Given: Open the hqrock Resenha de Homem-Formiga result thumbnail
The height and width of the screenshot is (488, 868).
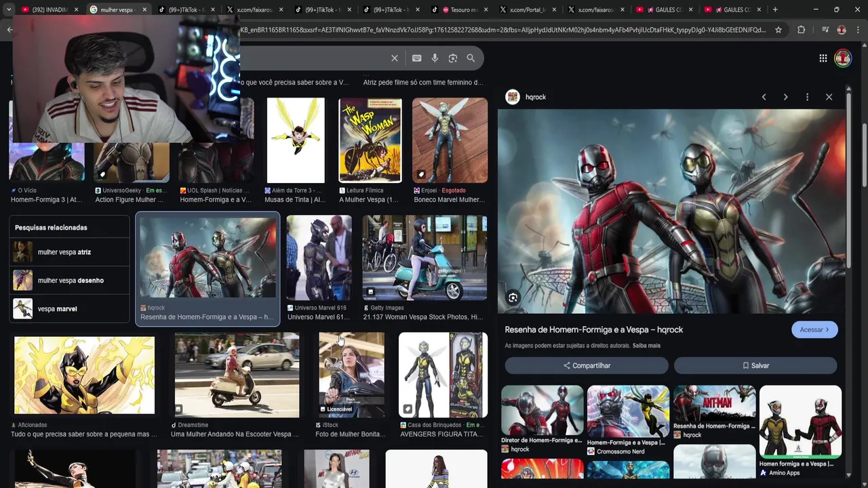Looking at the screenshot, I should [x=208, y=258].
